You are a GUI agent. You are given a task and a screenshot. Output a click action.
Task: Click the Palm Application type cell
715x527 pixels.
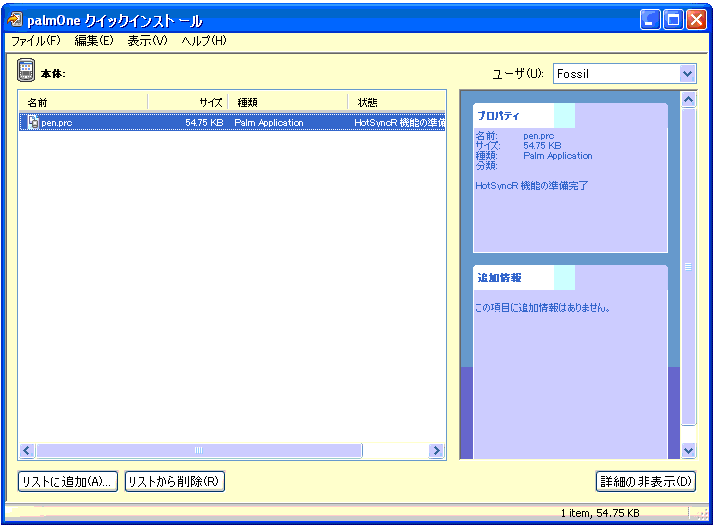[269, 123]
